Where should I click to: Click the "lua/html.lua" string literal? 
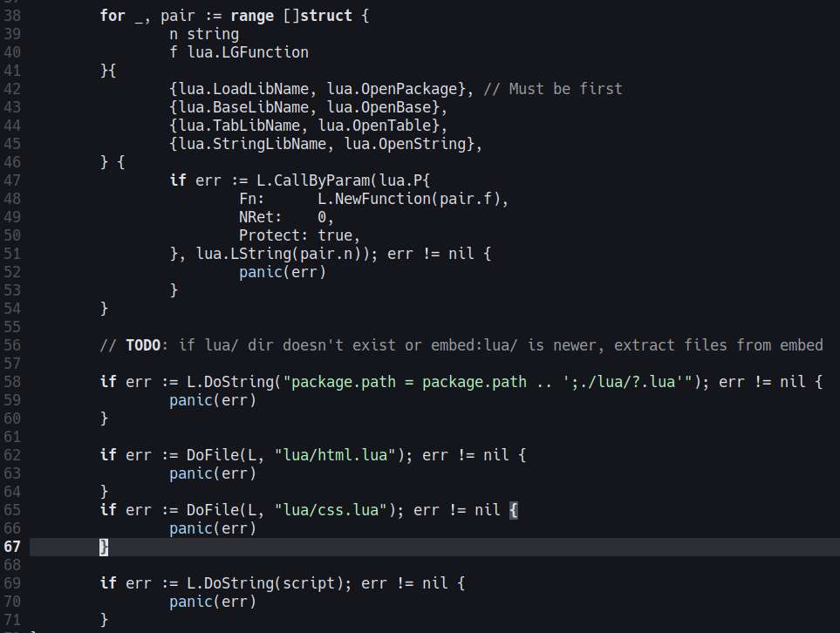tap(335, 455)
